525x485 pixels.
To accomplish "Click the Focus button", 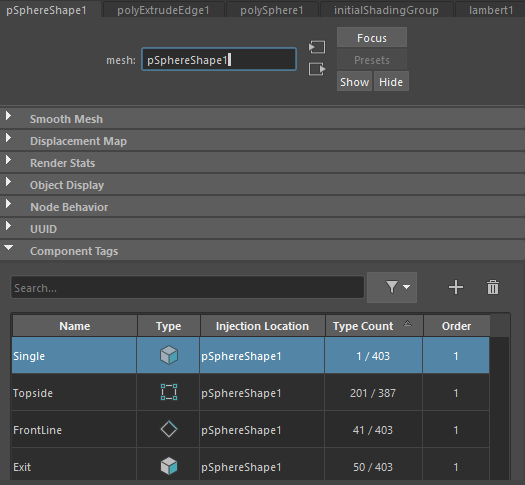I will (372, 38).
